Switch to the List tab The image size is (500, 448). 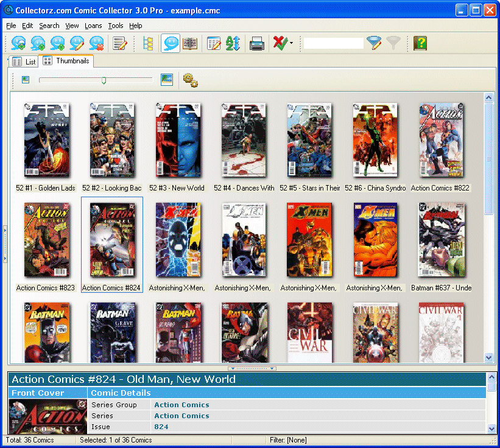24,62
